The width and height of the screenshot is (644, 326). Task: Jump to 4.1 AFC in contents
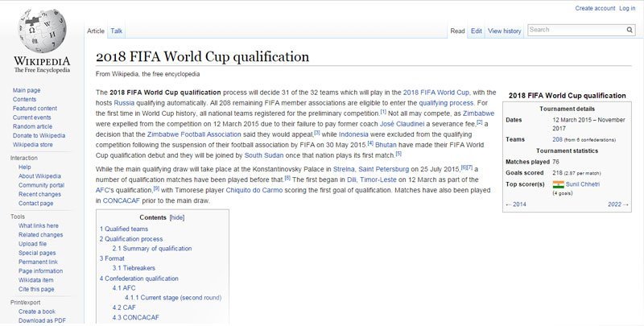click(124, 288)
